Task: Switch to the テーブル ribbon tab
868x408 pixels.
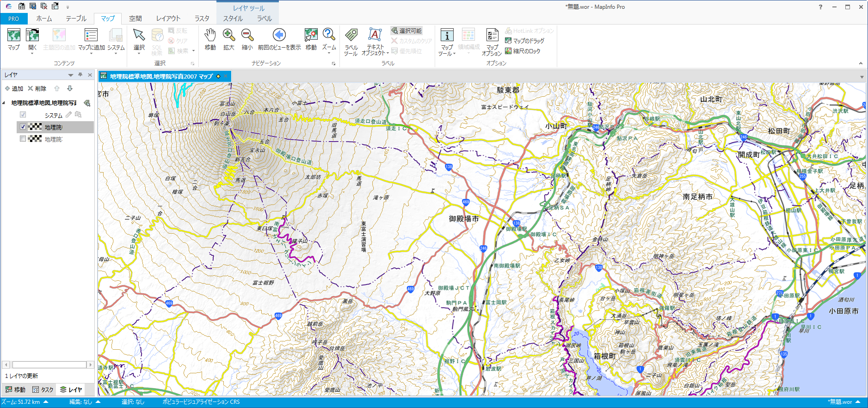Action: 76,19
